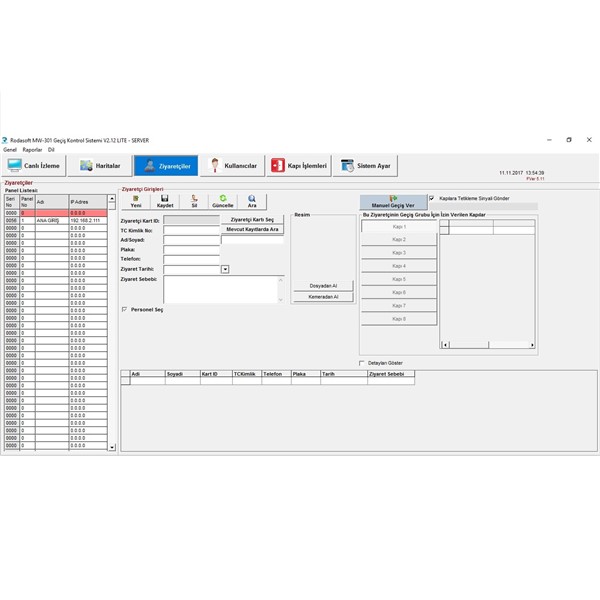
Task: Open the Haritalar maps section
Action: 100,166
